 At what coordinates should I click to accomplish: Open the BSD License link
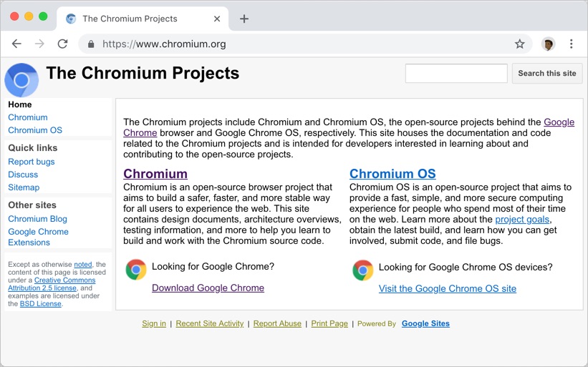point(41,304)
